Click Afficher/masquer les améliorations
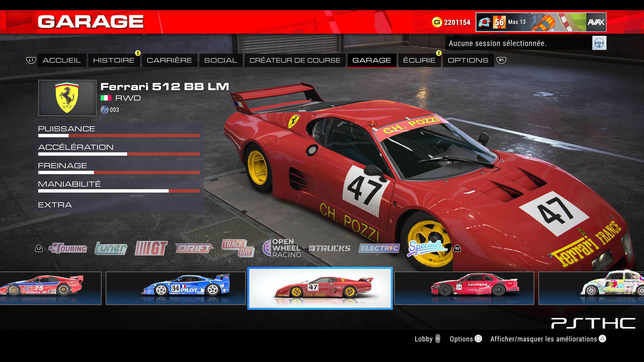Screen dimensions: 644x362 point(544,339)
